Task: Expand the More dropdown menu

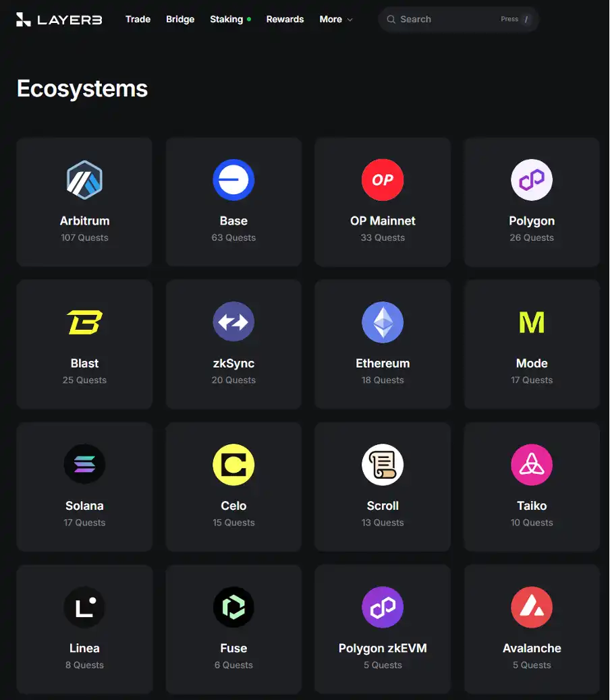Action: 336,19
